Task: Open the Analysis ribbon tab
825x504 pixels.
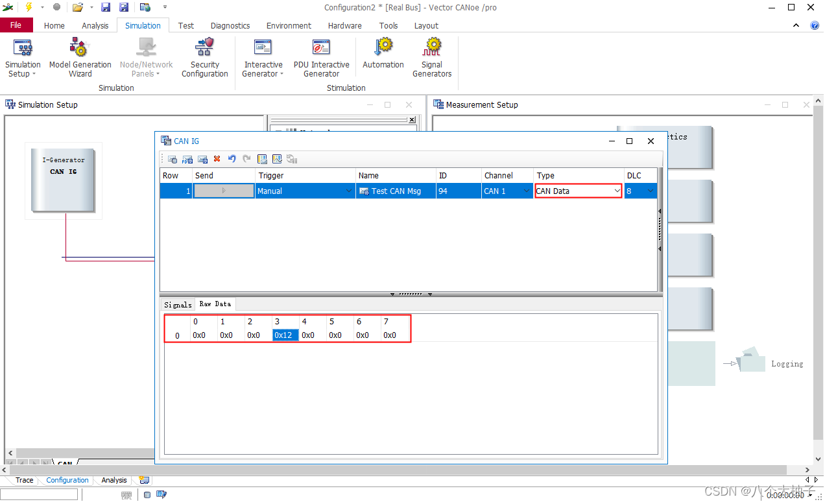Action: [95, 25]
